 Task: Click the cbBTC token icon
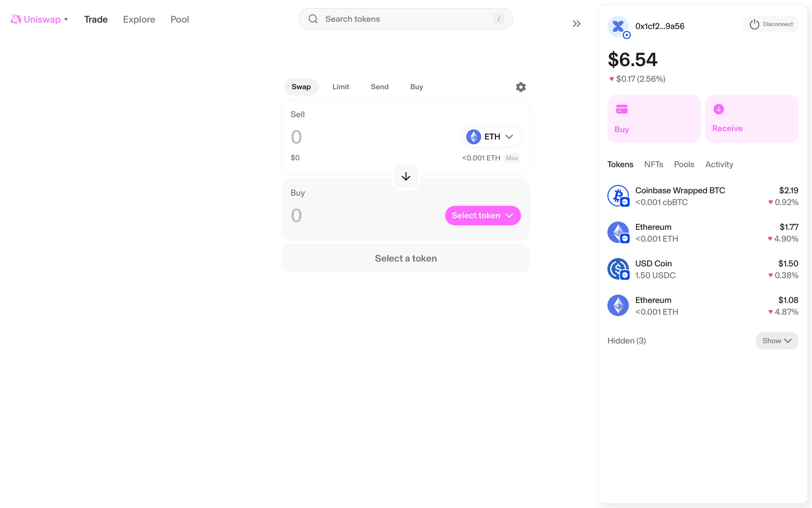618,196
